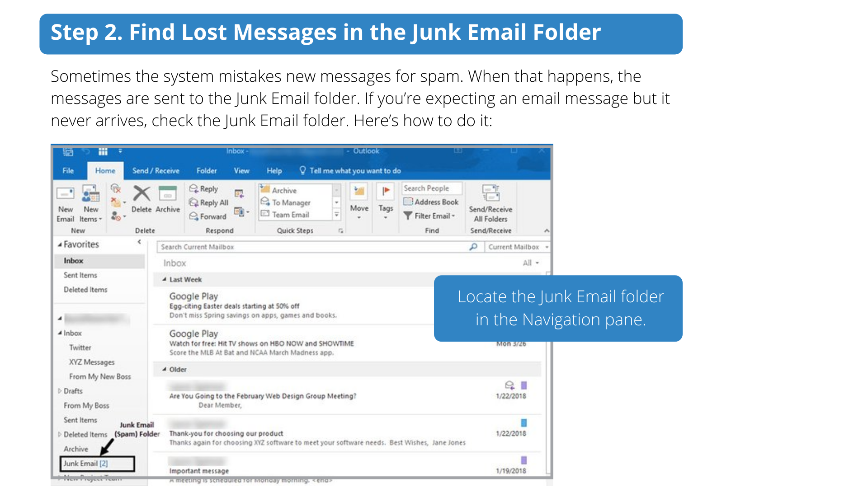Screen dimensions: 868x488
Task: Open the Filter Email dropdown
Action: 453,216
